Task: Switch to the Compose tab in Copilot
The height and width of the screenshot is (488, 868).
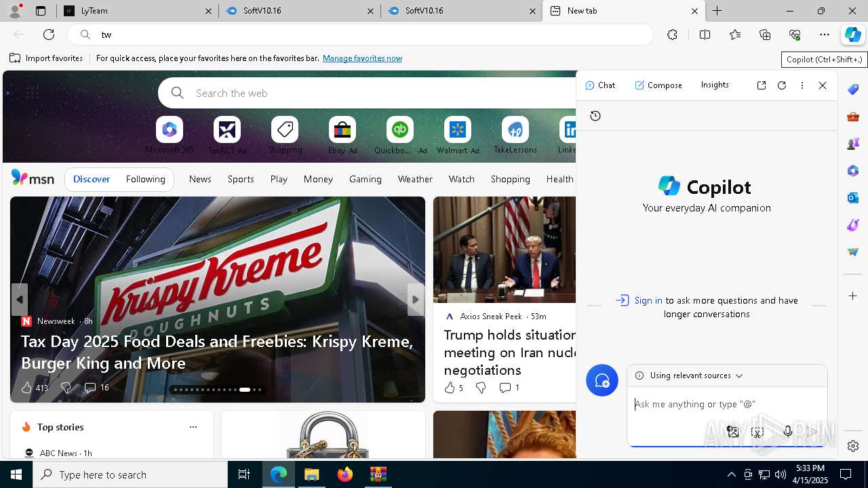Action: point(658,85)
